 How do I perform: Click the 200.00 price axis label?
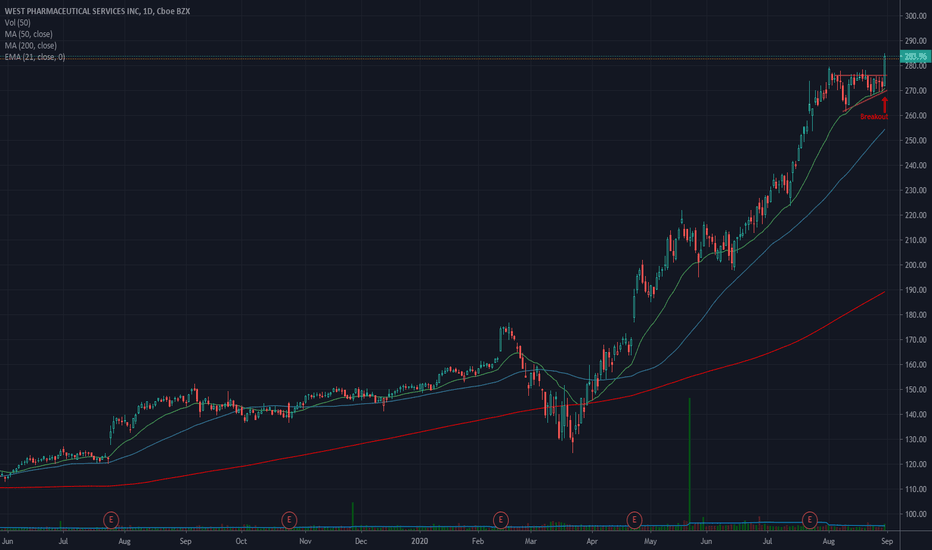pyautogui.click(x=916, y=265)
